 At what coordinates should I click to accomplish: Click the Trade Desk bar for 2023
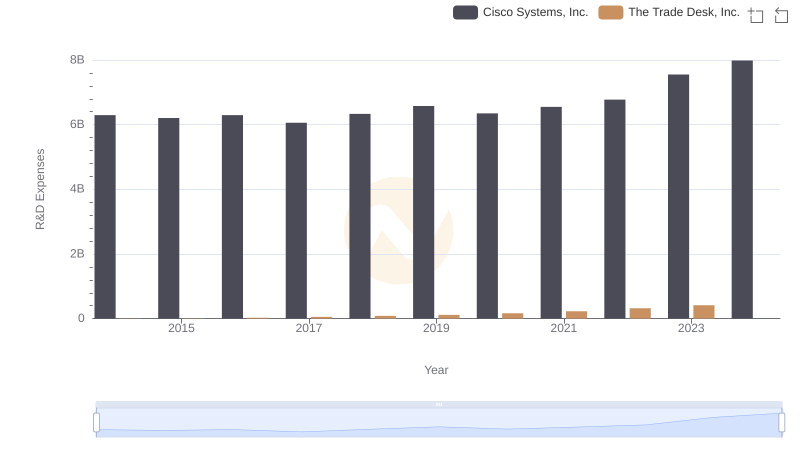(x=704, y=312)
